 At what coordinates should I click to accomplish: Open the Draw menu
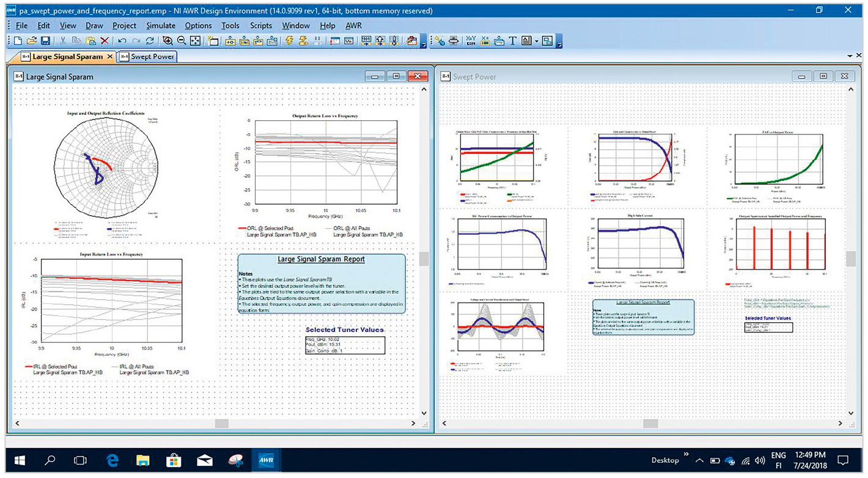pos(94,26)
